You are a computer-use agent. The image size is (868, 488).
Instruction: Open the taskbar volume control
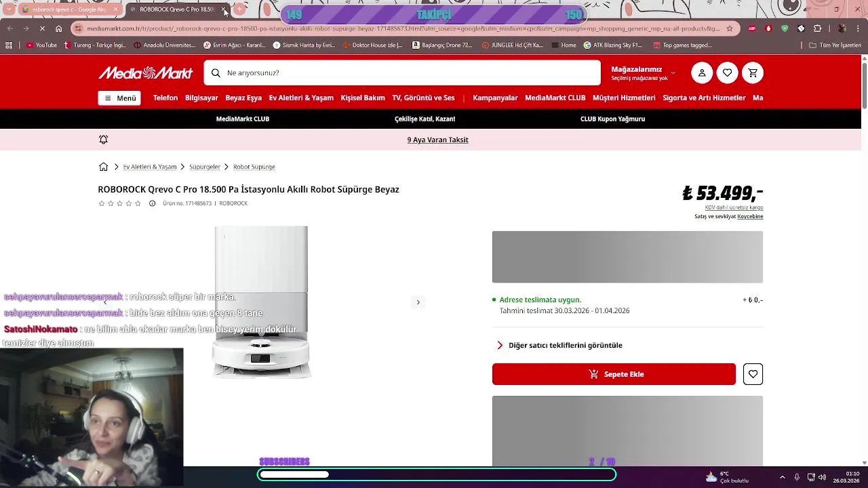(x=822, y=477)
